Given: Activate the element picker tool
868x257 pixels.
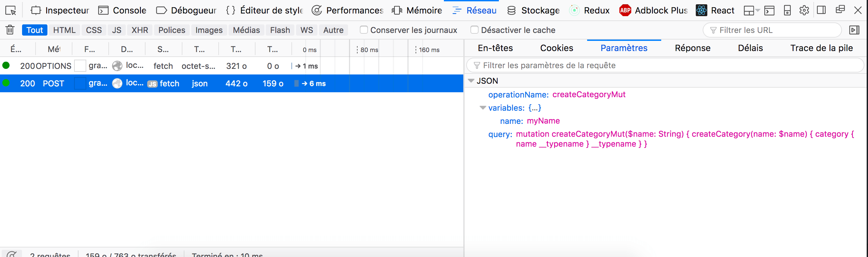Looking at the screenshot, I should [11, 11].
